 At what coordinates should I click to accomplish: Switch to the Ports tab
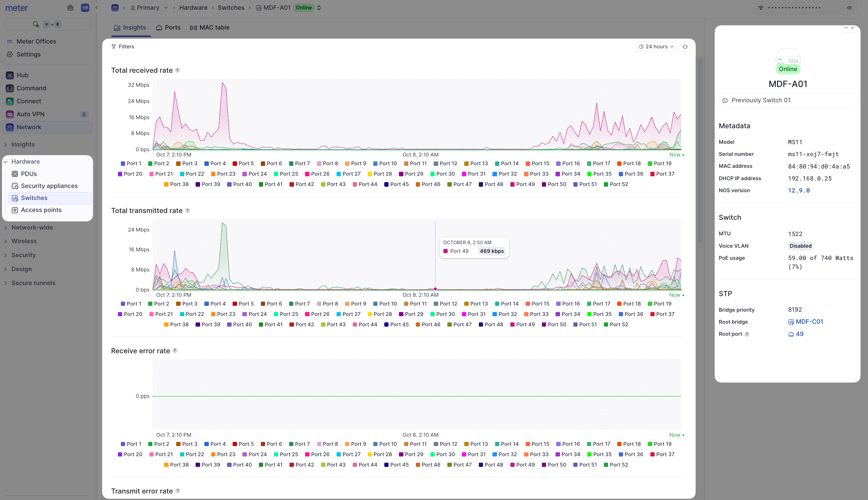(x=168, y=28)
